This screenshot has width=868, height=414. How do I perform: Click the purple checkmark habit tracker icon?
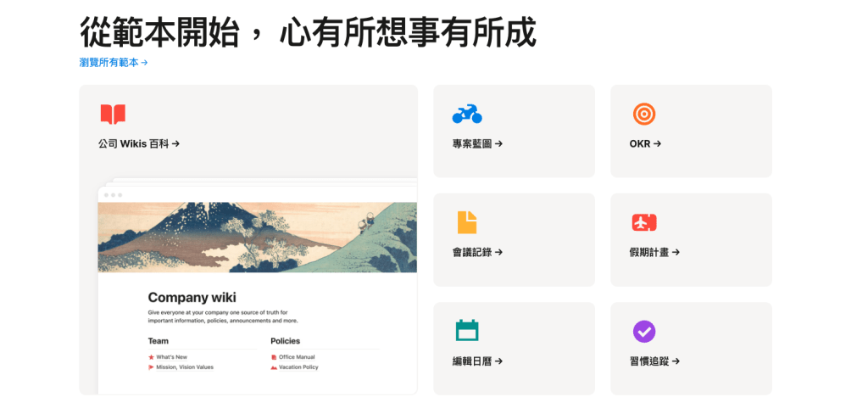644,332
